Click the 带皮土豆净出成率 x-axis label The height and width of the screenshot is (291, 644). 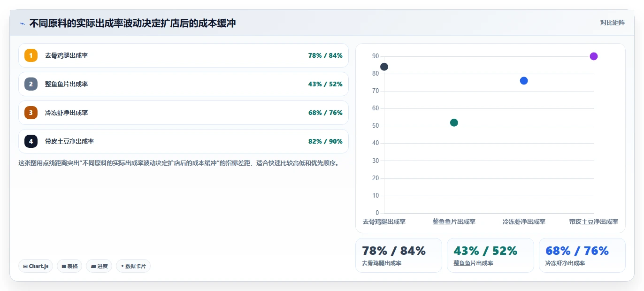tap(593, 222)
